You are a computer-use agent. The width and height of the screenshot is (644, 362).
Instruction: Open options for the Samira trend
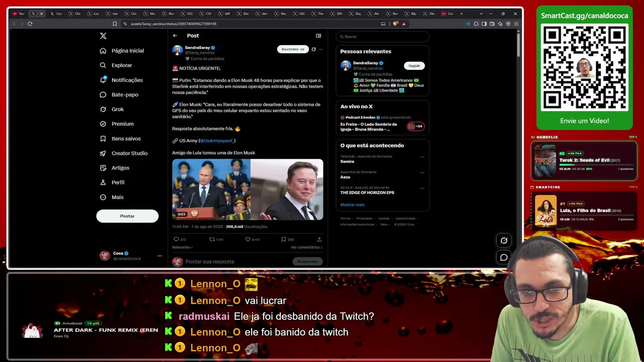(x=422, y=157)
